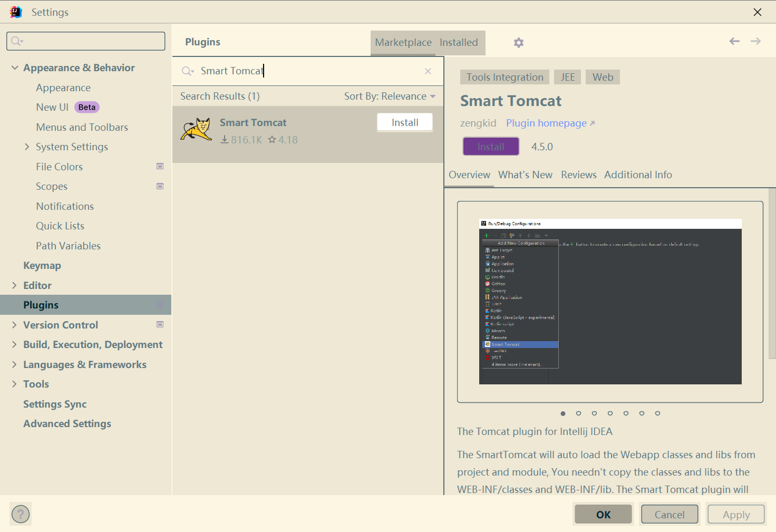
Task: Click the File Colors project-level icon
Action: tap(160, 167)
